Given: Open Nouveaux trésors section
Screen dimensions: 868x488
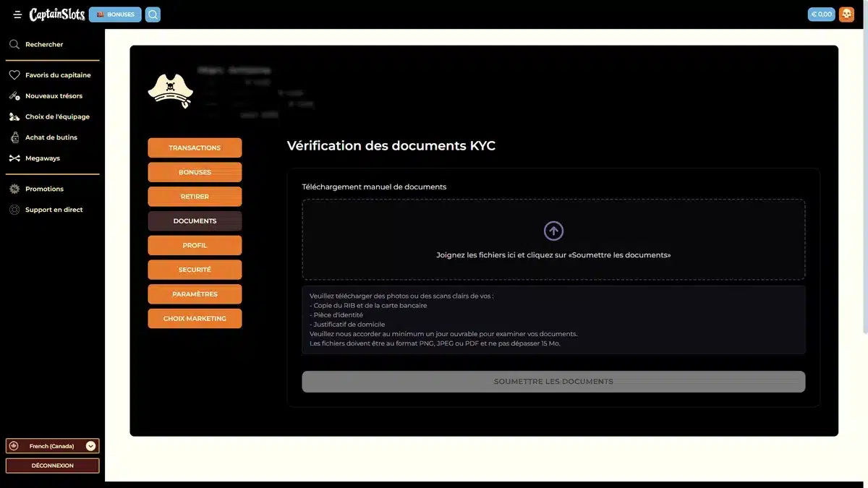Looking at the screenshot, I should [54, 95].
